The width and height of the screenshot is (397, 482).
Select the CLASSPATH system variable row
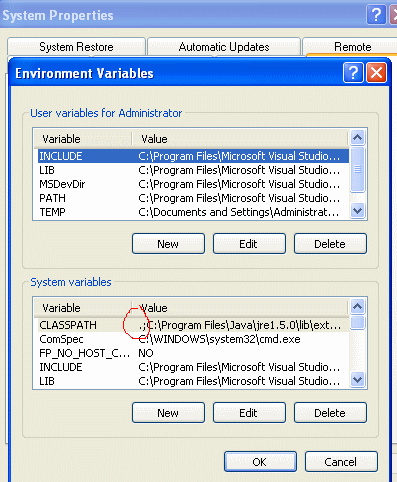pos(193,325)
